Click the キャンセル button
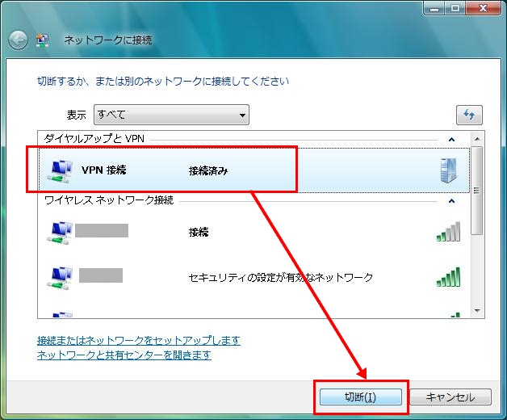Viewport: 507px width, 420px height. point(450,397)
